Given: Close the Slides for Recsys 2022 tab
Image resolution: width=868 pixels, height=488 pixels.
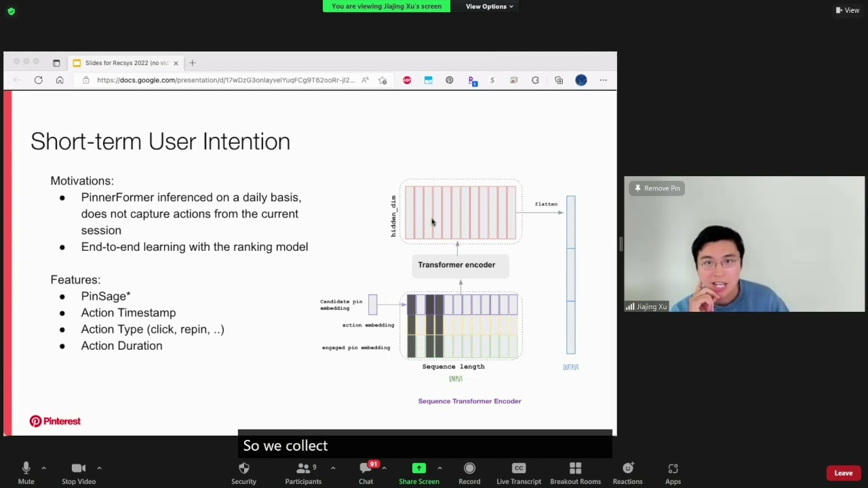Looking at the screenshot, I should point(176,63).
